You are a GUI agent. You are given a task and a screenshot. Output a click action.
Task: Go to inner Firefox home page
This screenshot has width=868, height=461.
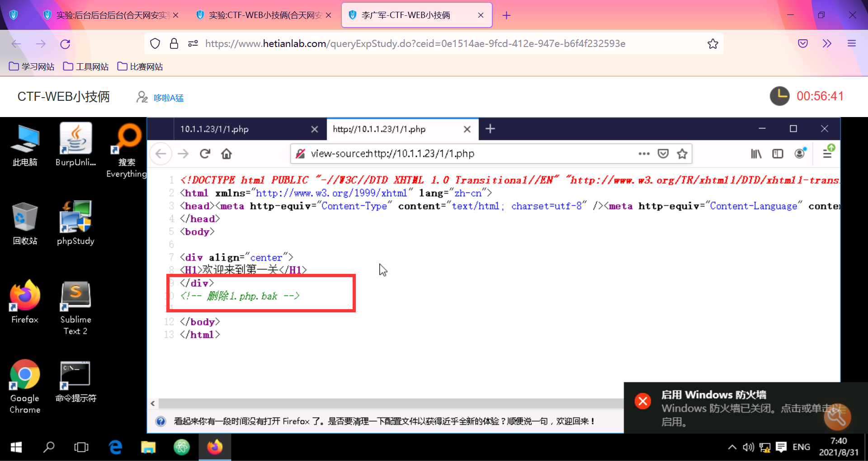226,154
